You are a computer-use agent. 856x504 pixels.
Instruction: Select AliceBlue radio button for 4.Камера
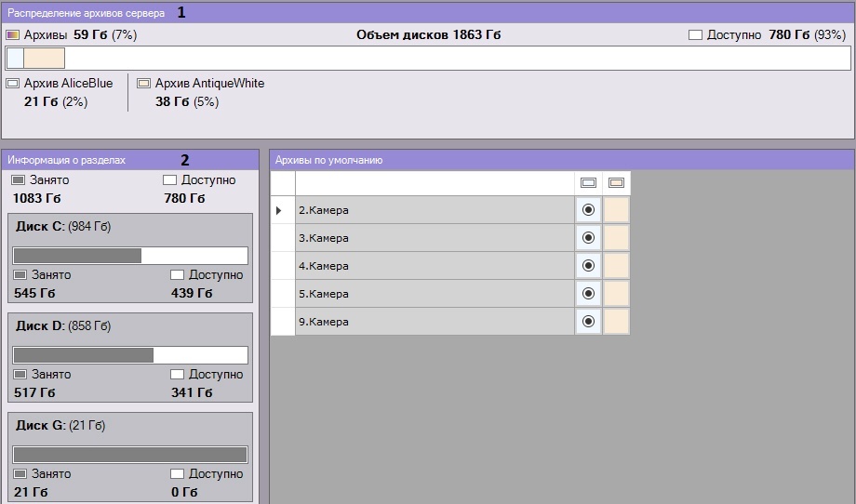[588, 266]
